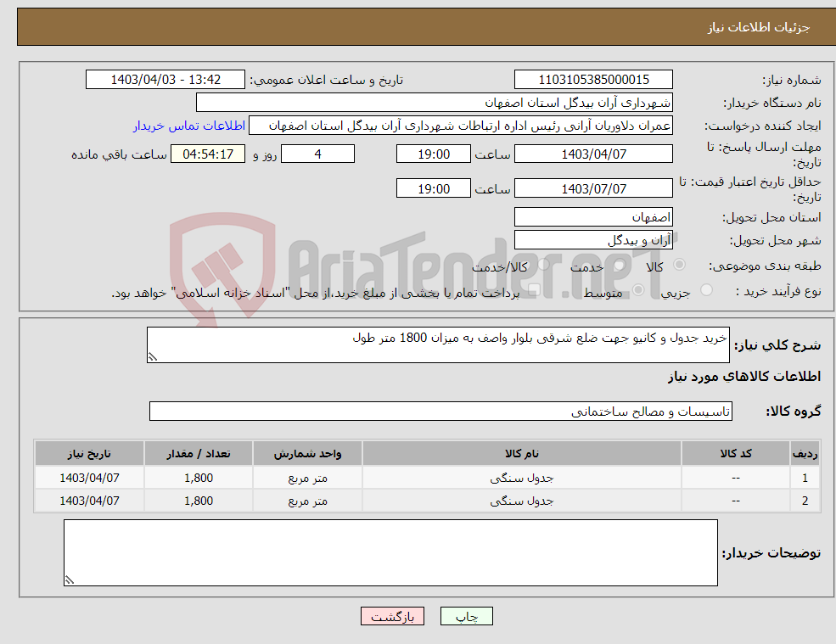Open اطلاعات تماس خریدار link
The image size is (836, 644).
click(x=189, y=126)
